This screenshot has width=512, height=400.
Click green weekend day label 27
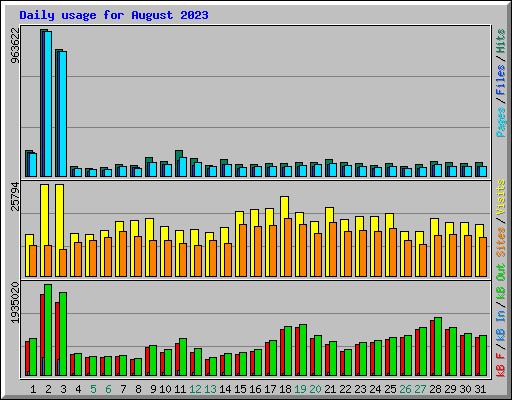[420, 389]
